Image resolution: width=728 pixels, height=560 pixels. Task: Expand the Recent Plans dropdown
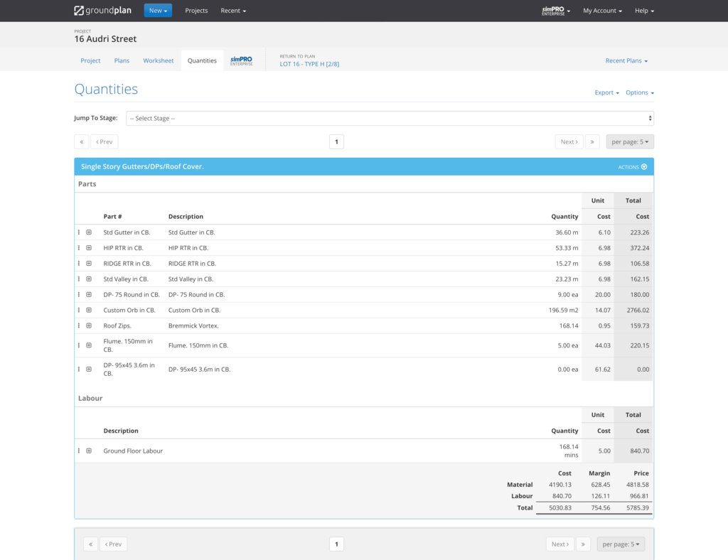626,60
